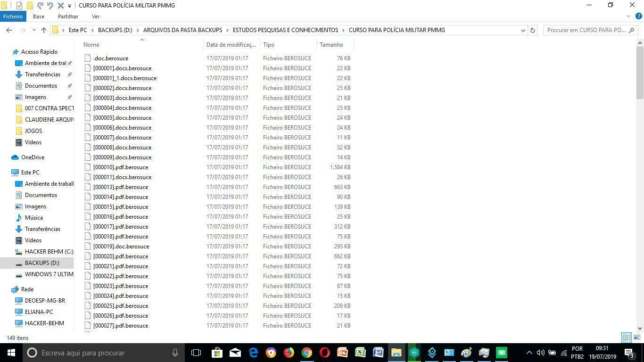This screenshot has width=644, height=362.
Task: Open Música under Este PC
Action: [34, 218]
